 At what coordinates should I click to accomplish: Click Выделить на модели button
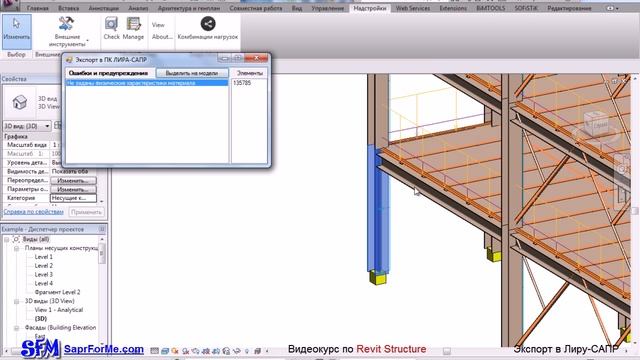(192, 73)
